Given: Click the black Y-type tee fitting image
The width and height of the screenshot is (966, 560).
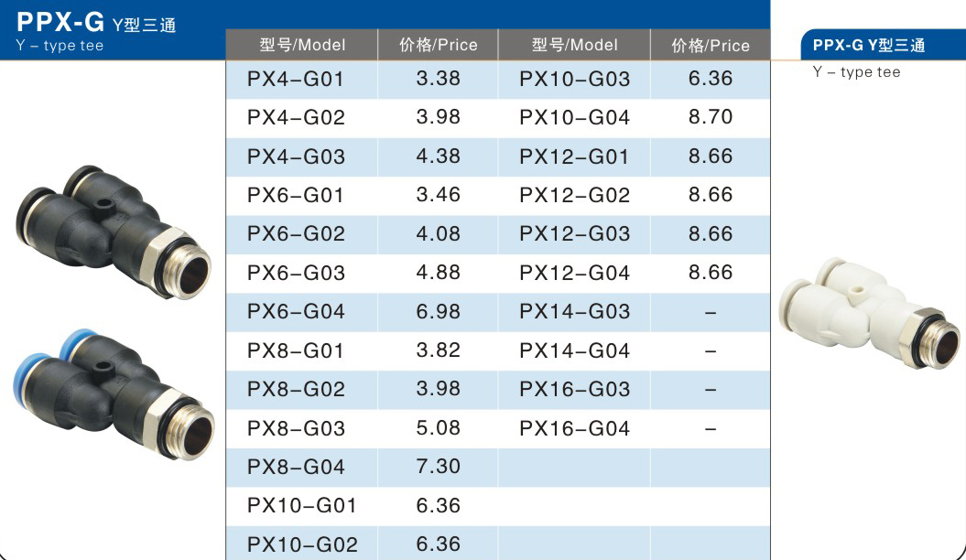Looking at the screenshot, I should coord(114,232).
